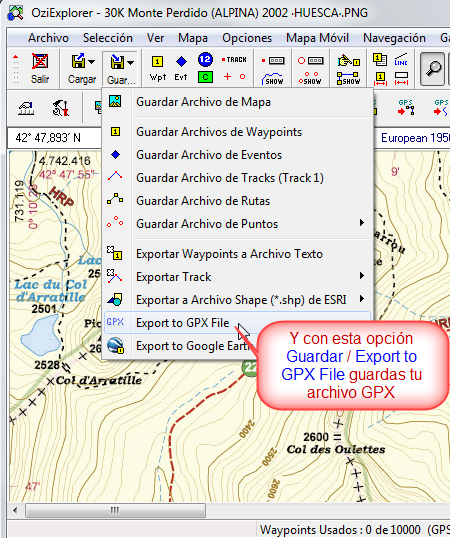The height and width of the screenshot is (538, 450).
Task: Click the track control box icon
Action: (273, 61)
